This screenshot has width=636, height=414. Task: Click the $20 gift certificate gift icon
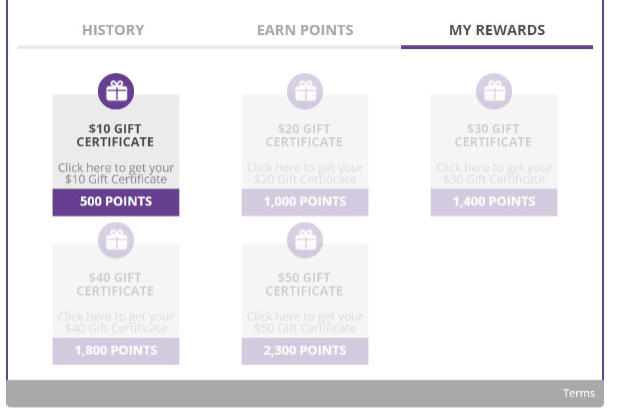coord(305,91)
